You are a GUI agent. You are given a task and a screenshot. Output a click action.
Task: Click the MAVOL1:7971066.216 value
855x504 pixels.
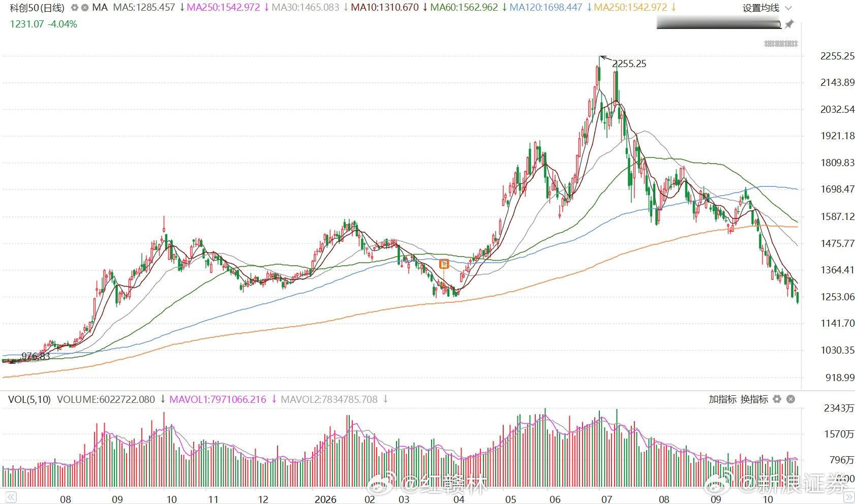pyautogui.click(x=218, y=399)
